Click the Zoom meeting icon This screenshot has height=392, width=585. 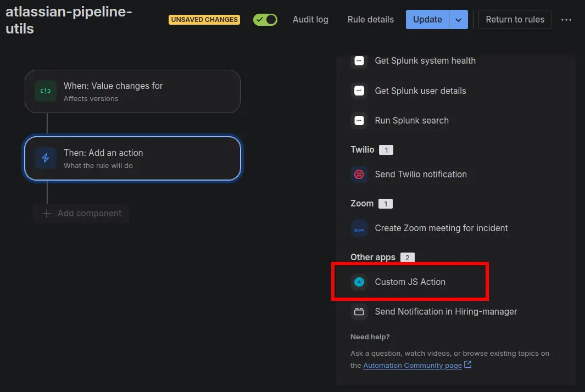click(359, 228)
